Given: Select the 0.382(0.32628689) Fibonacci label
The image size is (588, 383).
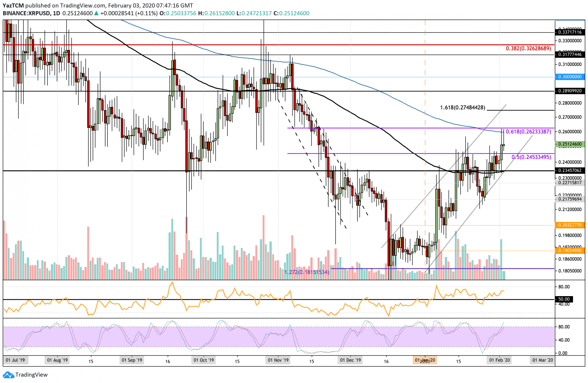Looking at the screenshot, I should click(528, 49).
